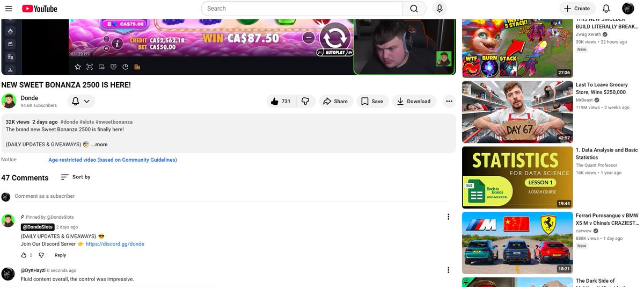
Task: Open 'Last To Leave Grocery Store' title
Action: coord(602,88)
